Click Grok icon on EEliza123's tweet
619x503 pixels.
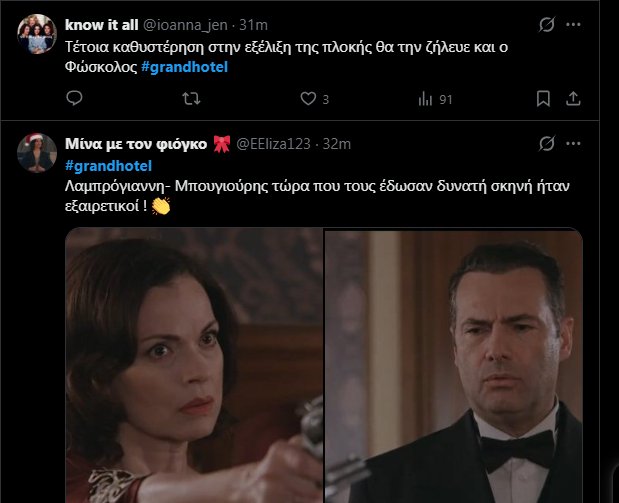coord(547,144)
